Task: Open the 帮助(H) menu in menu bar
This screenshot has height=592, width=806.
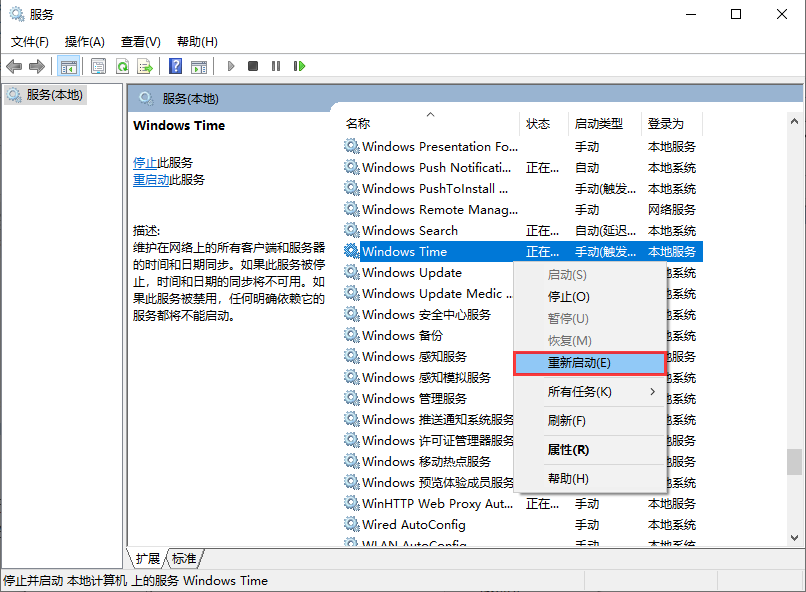Action: 197,42
